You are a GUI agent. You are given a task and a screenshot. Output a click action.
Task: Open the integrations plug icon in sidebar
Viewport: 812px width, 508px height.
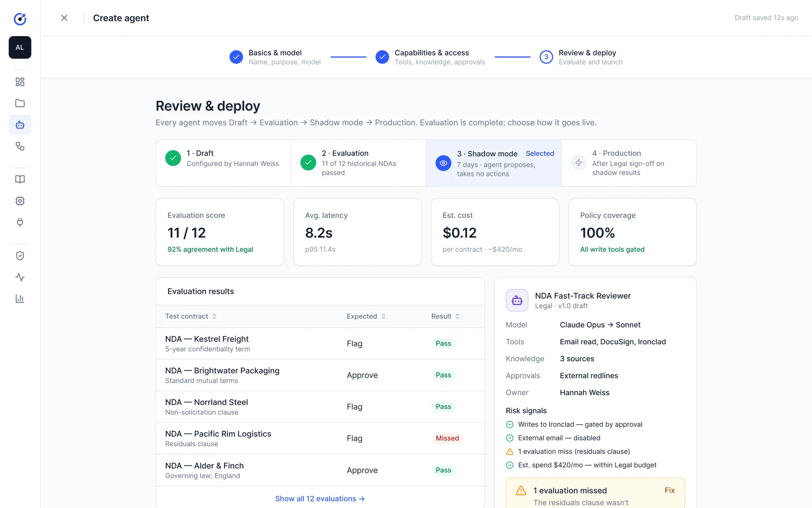(20, 222)
